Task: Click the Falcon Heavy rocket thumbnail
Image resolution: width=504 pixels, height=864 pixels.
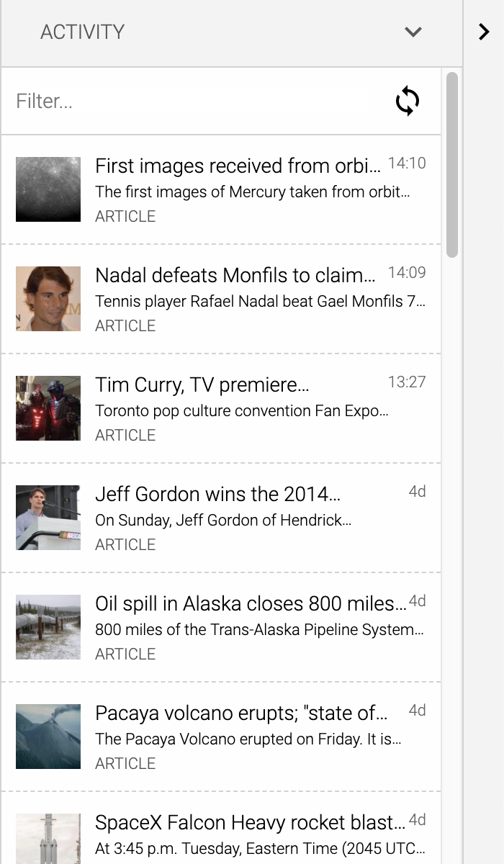Action: point(48,839)
